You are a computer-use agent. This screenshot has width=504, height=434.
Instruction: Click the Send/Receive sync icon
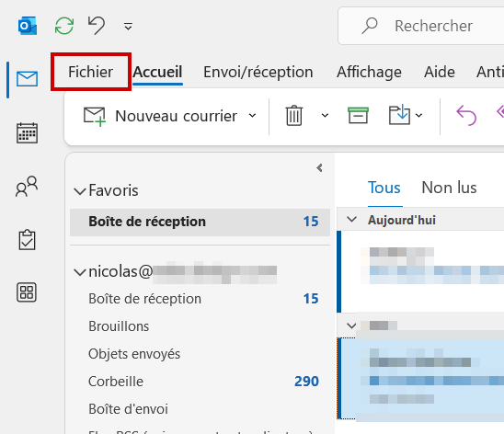tap(64, 26)
